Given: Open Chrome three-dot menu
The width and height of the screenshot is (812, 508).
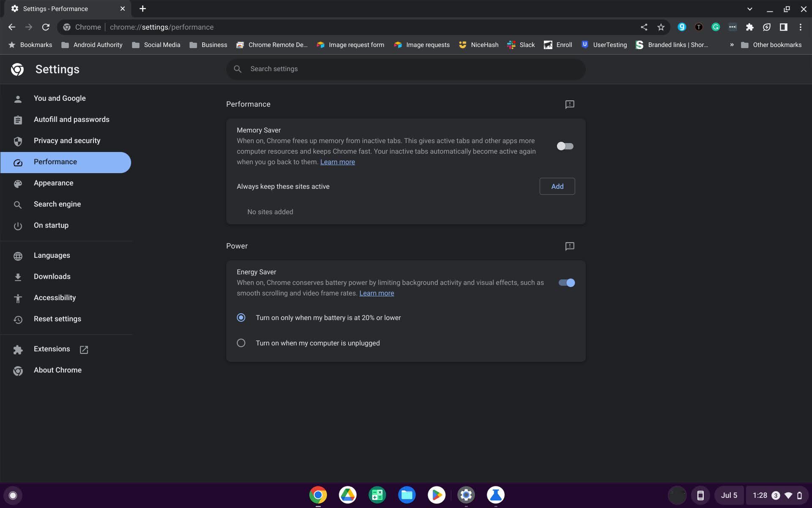Looking at the screenshot, I should pos(800,27).
